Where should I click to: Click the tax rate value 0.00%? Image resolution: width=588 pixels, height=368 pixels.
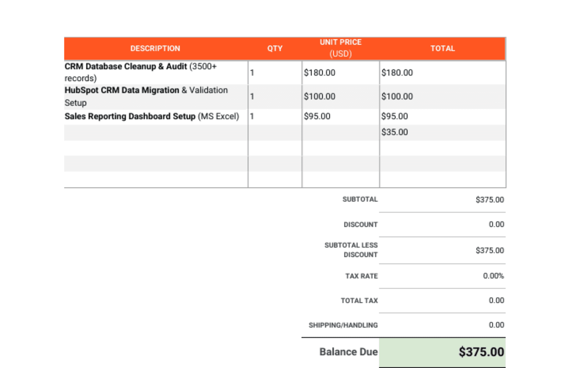pyautogui.click(x=494, y=276)
